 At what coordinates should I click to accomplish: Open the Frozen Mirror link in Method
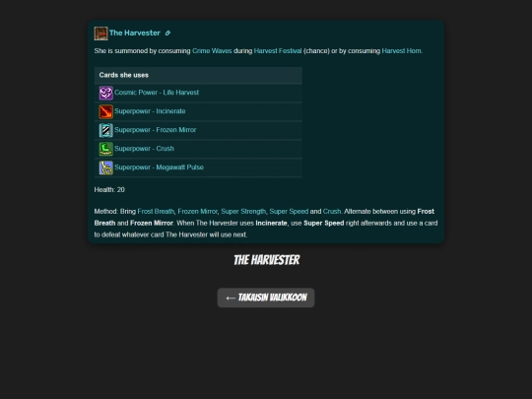click(197, 212)
